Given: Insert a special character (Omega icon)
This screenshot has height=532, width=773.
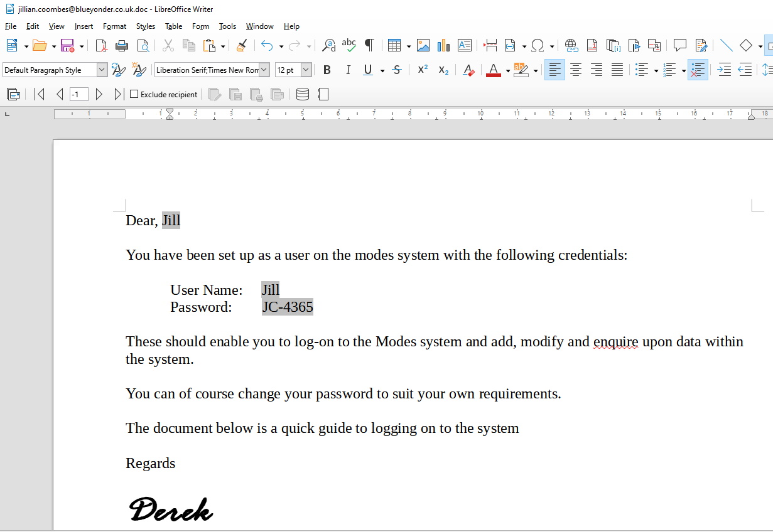Looking at the screenshot, I should 538,46.
